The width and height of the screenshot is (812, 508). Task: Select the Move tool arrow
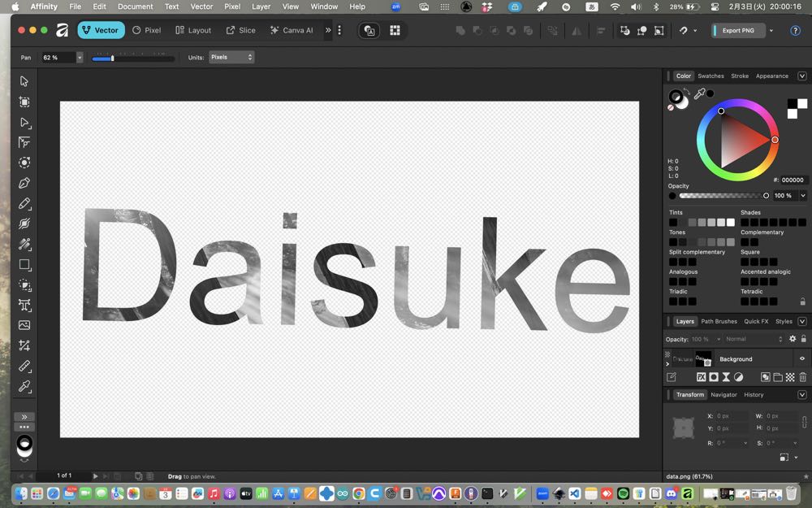(x=24, y=81)
